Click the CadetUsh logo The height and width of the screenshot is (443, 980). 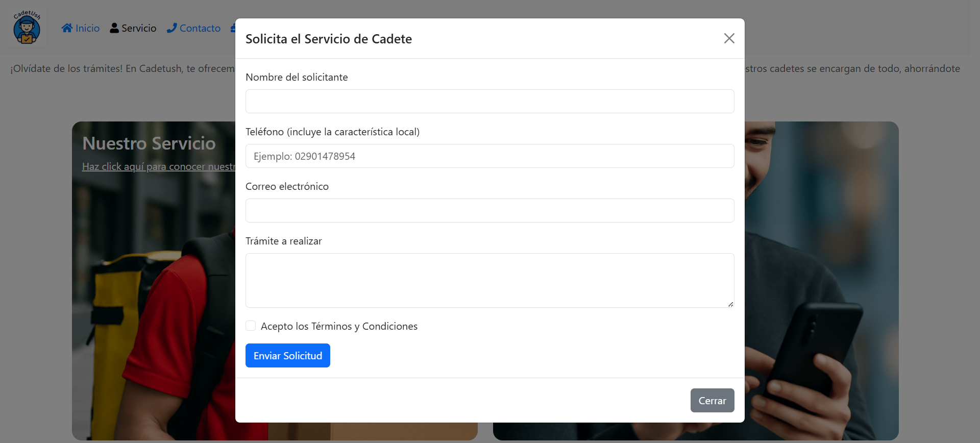(x=27, y=28)
